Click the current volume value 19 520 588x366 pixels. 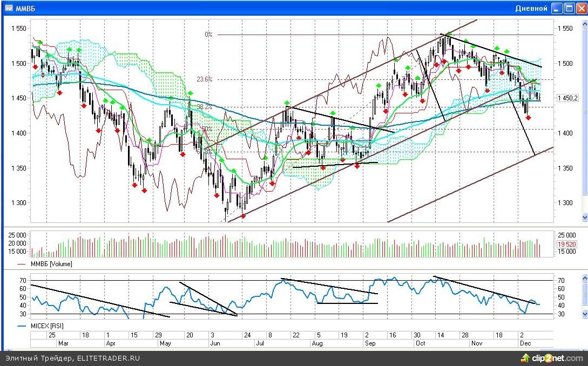click(567, 244)
